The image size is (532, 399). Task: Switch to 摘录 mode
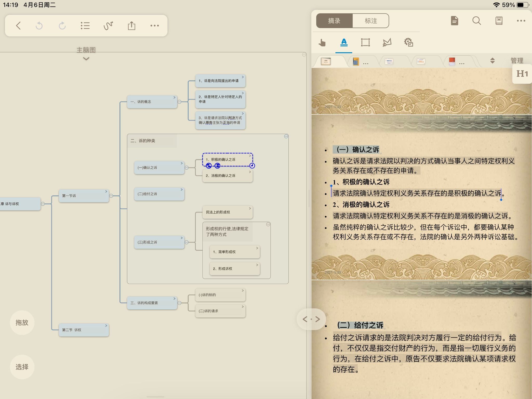click(x=334, y=21)
